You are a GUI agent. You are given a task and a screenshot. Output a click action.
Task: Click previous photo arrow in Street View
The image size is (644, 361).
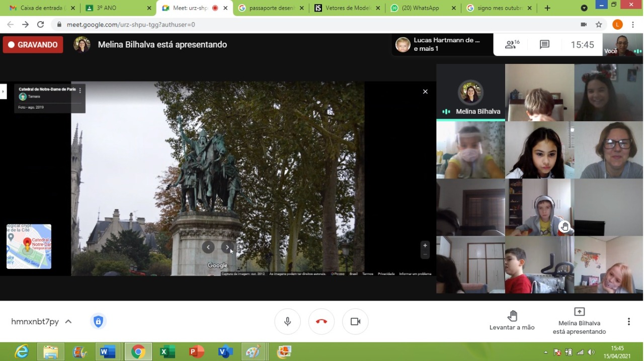coord(208,247)
